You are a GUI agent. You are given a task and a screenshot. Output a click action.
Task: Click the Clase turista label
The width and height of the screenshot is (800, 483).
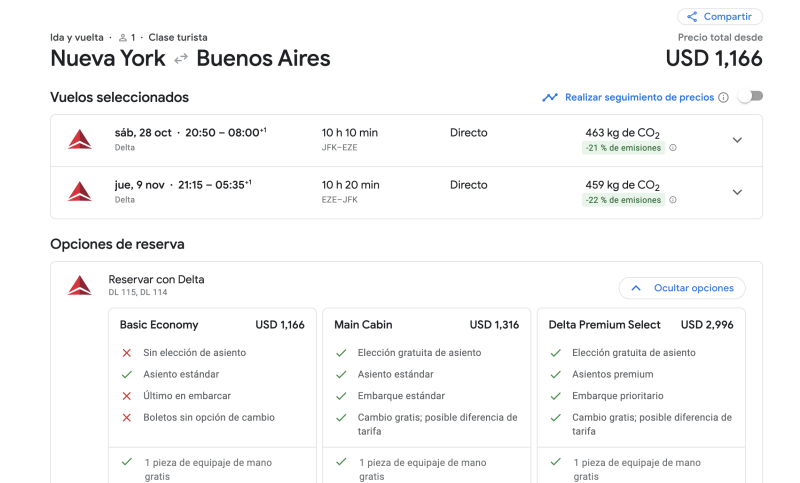pos(178,38)
